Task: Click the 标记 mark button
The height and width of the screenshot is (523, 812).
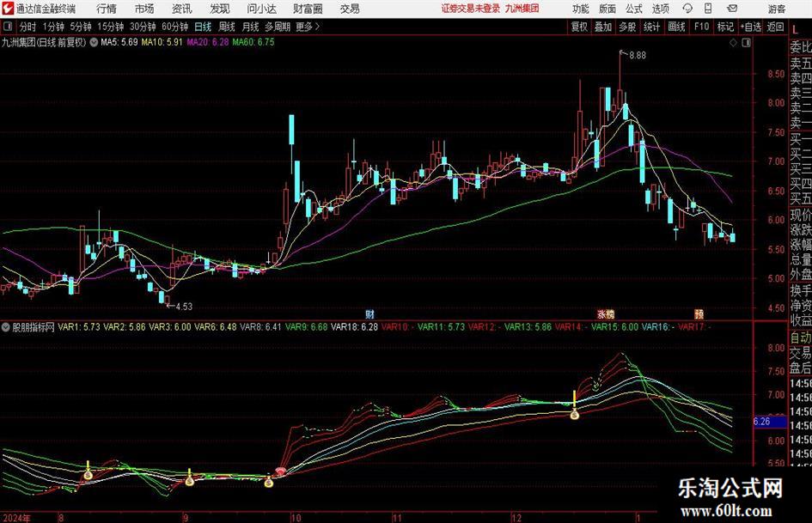Action: [725, 27]
